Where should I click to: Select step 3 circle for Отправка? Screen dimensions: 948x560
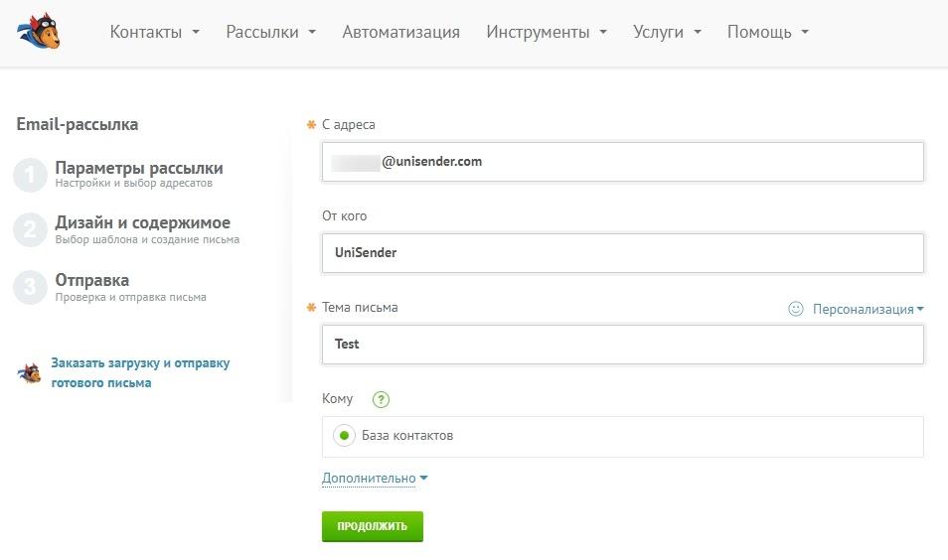point(30,287)
